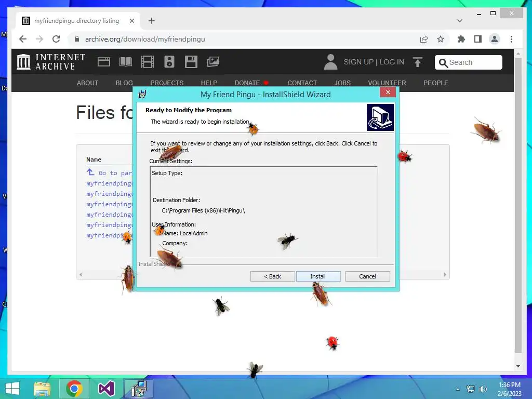
Task: Share this page icon
Action: point(424,39)
